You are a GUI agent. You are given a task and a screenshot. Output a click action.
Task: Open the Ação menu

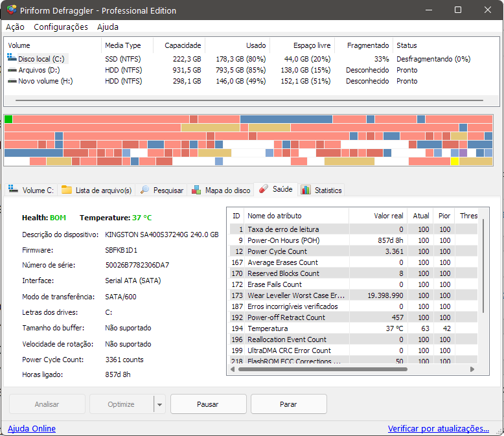(15, 27)
